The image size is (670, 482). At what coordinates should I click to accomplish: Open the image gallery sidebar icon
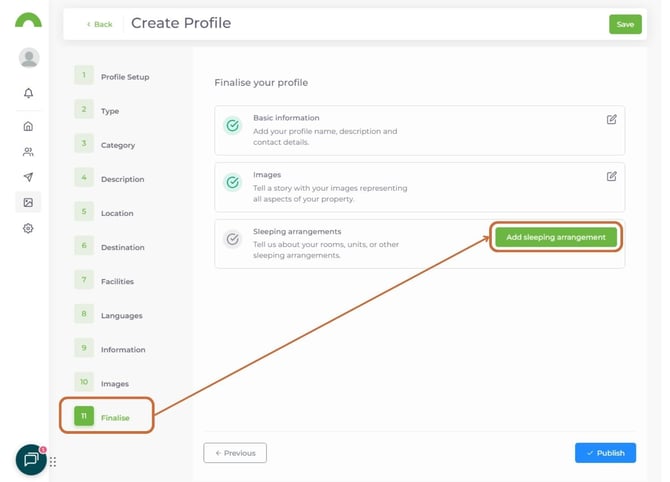28,202
